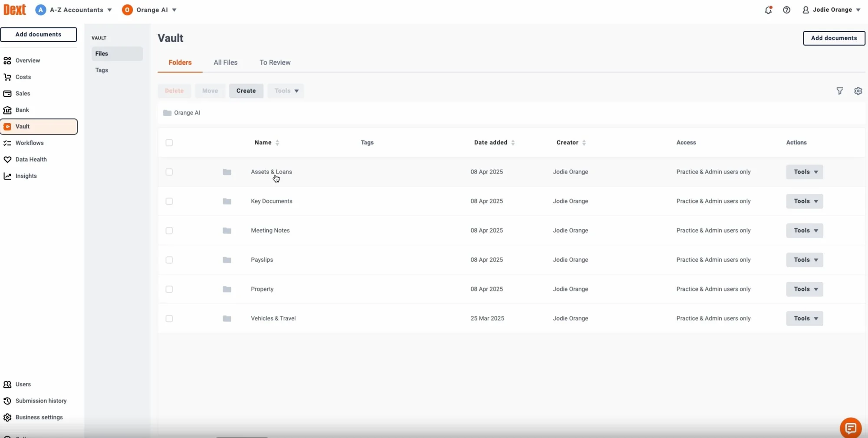Expand the A-Z Accountants dropdown
The image size is (868, 438).
74,10
